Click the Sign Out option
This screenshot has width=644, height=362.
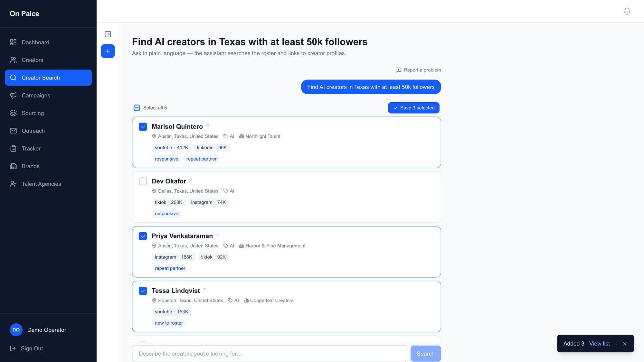point(26,348)
